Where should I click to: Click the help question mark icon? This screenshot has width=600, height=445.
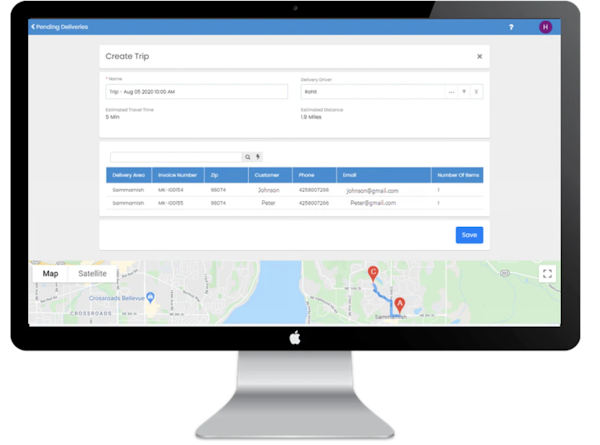tap(511, 27)
